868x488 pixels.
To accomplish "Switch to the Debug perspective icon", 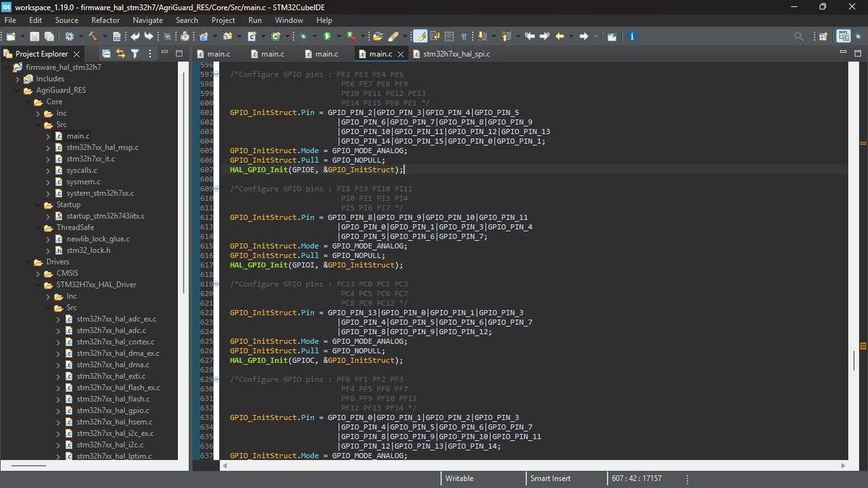I will pos(858,36).
